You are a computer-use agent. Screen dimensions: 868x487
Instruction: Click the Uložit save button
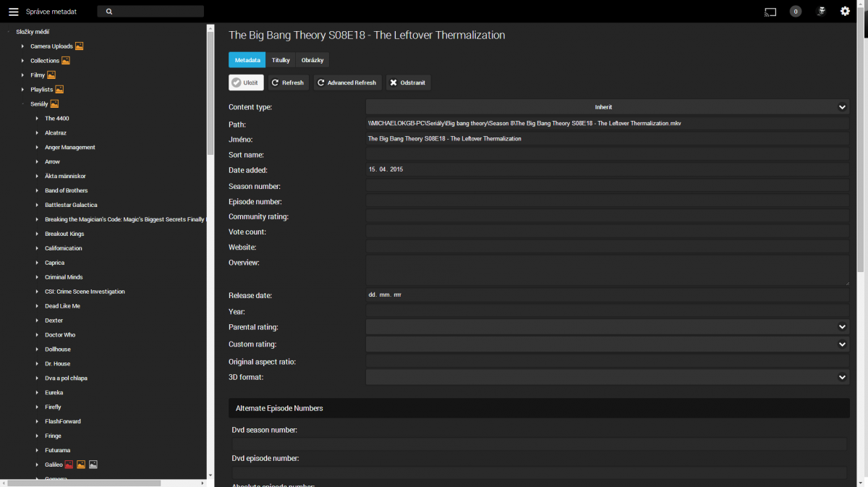click(x=246, y=82)
